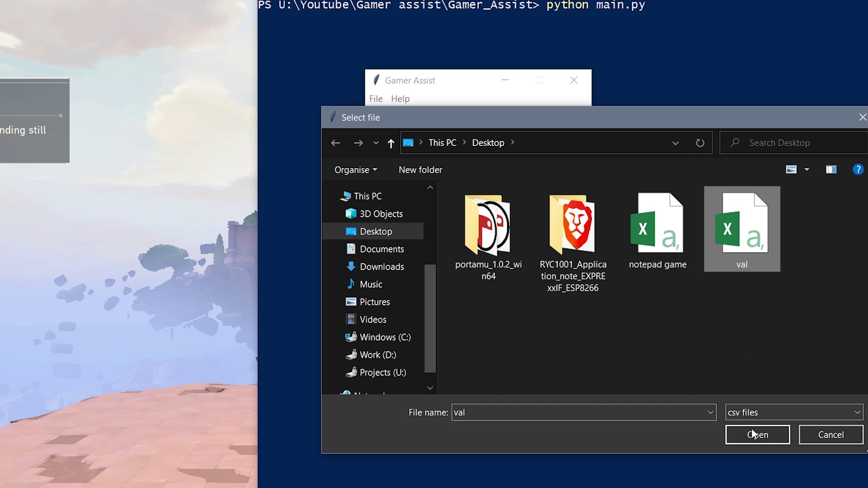Click the Cancel button

click(830, 435)
